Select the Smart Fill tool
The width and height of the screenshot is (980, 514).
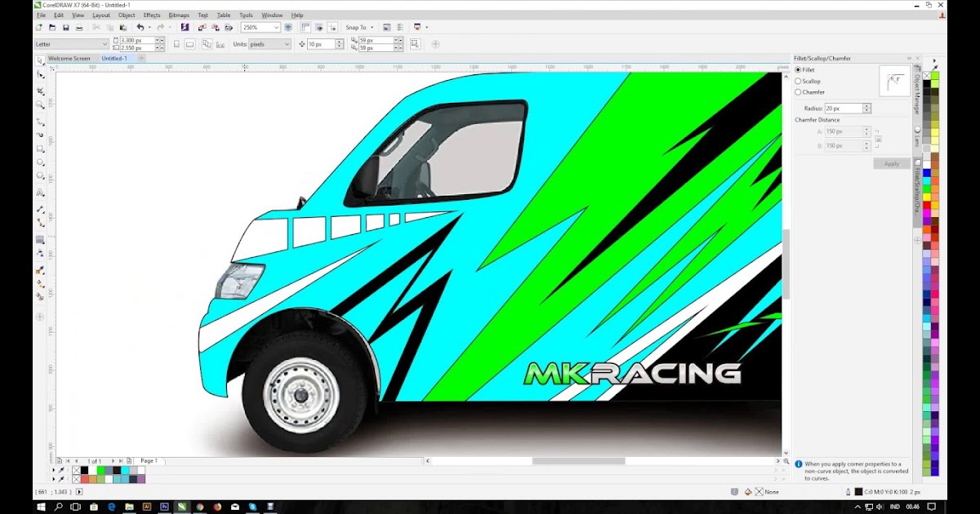40,296
